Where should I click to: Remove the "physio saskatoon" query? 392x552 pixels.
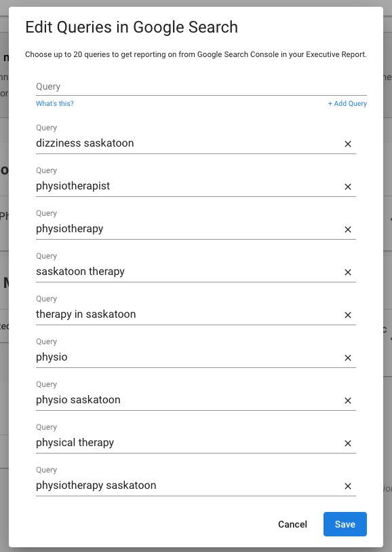point(347,401)
